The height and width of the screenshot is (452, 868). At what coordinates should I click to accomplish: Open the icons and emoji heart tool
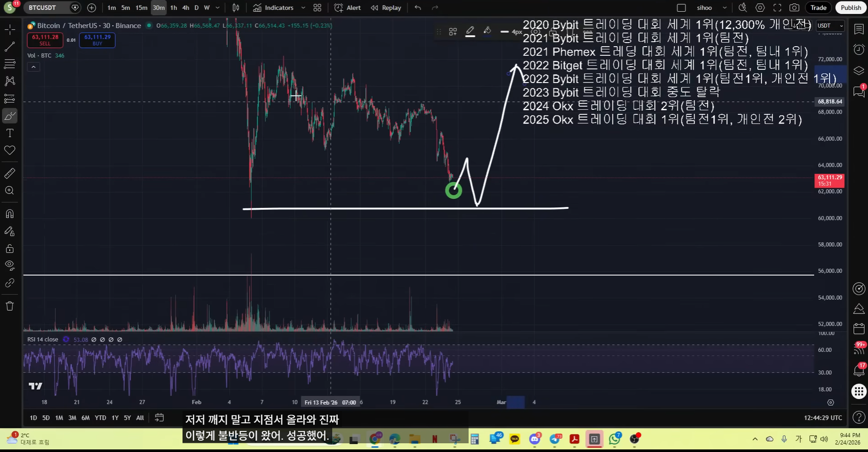pyautogui.click(x=10, y=150)
